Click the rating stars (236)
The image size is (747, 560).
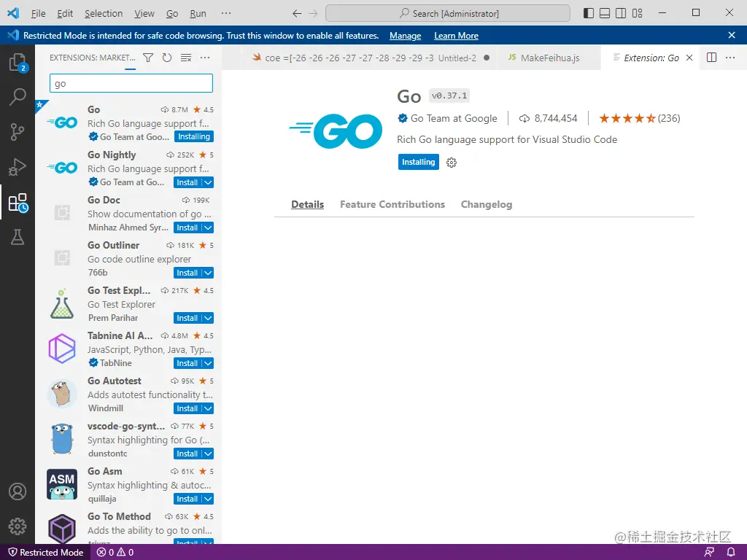click(x=639, y=118)
